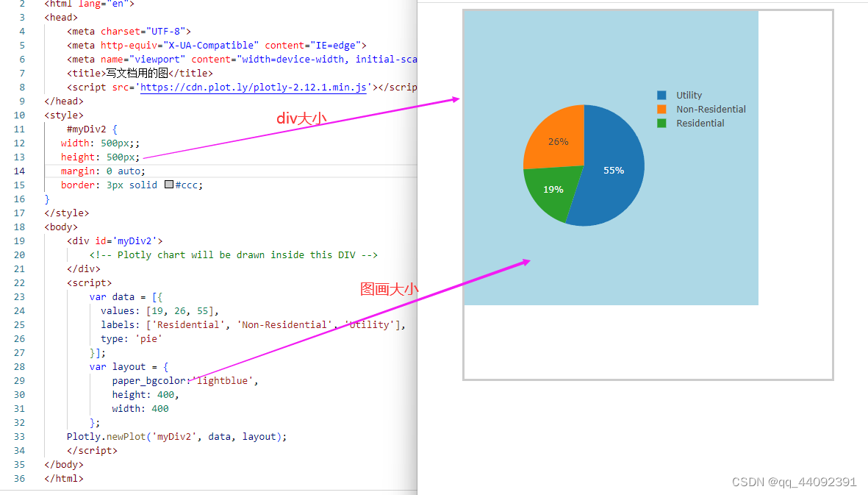Screen dimensions: 868x495
Task: Select the orange 26% pie slice
Action: point(558,141)
